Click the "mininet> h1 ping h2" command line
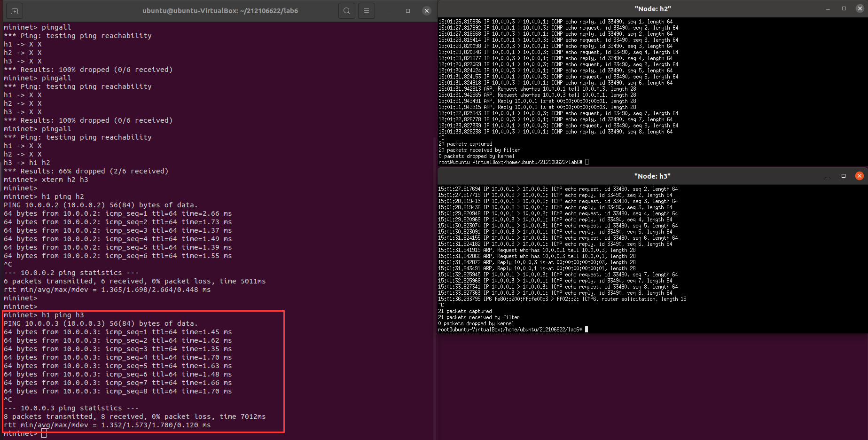The width and height of the screenshot is (868, 440). (44, 196)
